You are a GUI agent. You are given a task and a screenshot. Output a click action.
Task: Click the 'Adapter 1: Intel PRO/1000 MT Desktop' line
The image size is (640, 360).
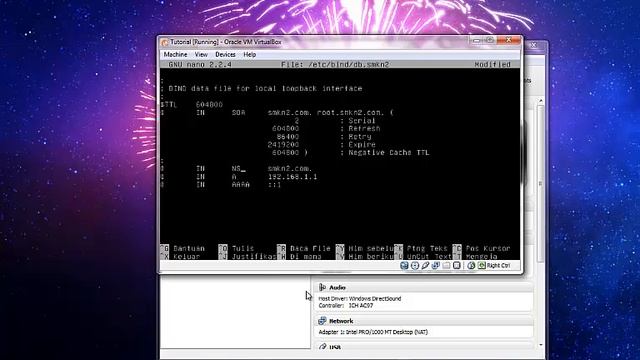click(373, 332)
